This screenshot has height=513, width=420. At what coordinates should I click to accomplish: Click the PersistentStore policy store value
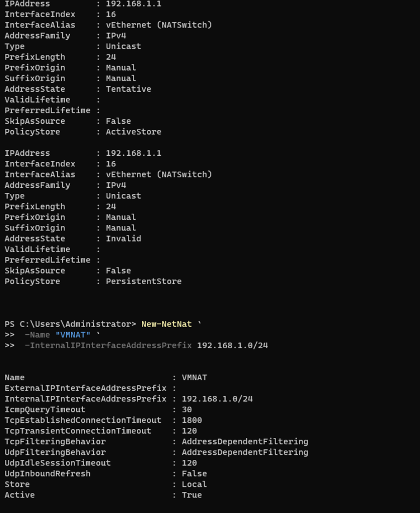point(143,282)
